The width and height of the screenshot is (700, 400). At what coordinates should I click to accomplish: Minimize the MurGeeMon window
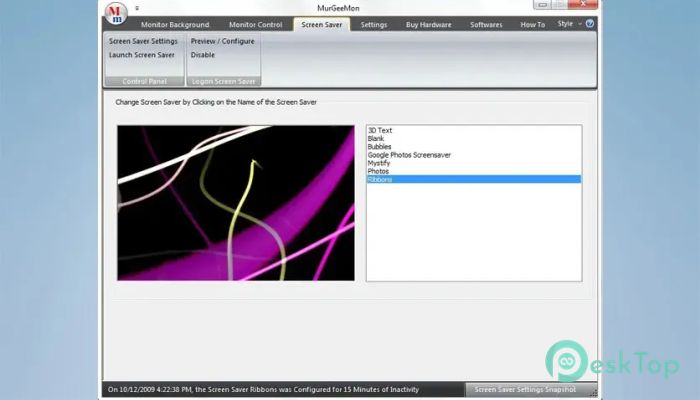click(x=543, y=4)
